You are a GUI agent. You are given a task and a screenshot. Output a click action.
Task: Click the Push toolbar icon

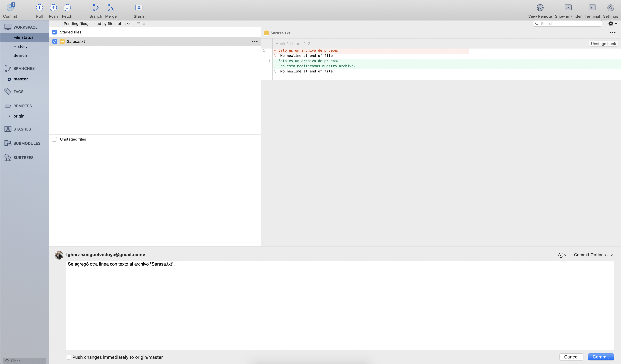tap(53, 8)
